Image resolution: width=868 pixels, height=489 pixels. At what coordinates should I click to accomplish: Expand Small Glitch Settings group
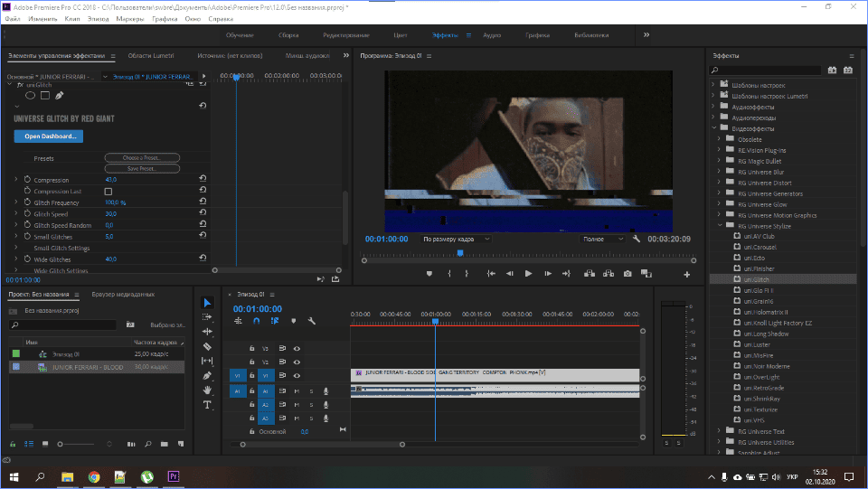[x=16, y=248]
